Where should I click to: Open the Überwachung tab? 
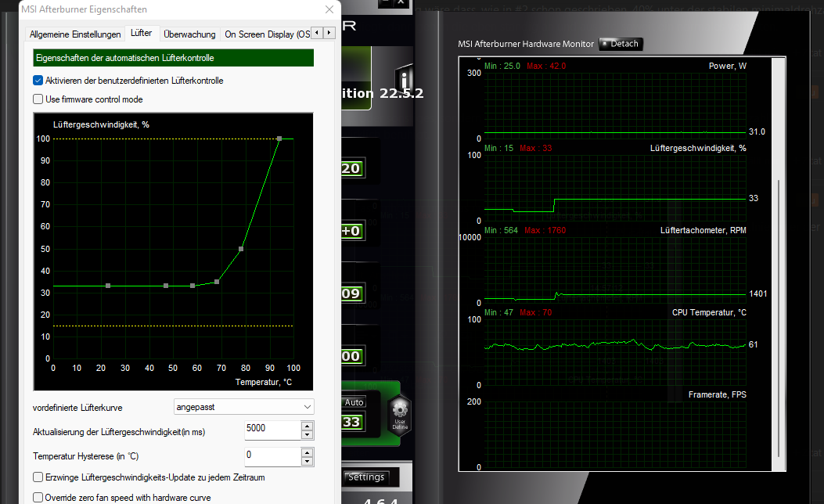tap(189, 34)
